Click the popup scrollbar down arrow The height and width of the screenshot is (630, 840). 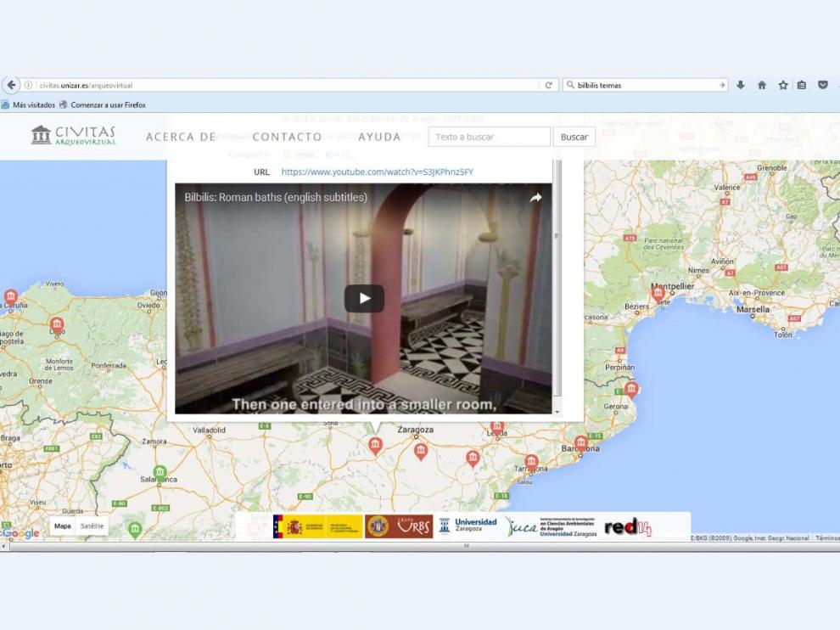click(557, 412)
